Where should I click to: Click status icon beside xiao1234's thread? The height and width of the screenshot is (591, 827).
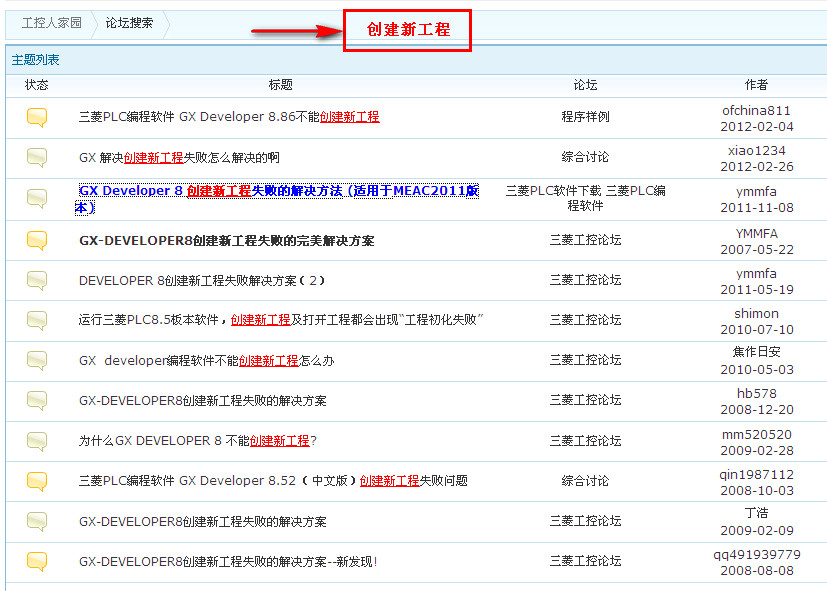pos(36,157)
